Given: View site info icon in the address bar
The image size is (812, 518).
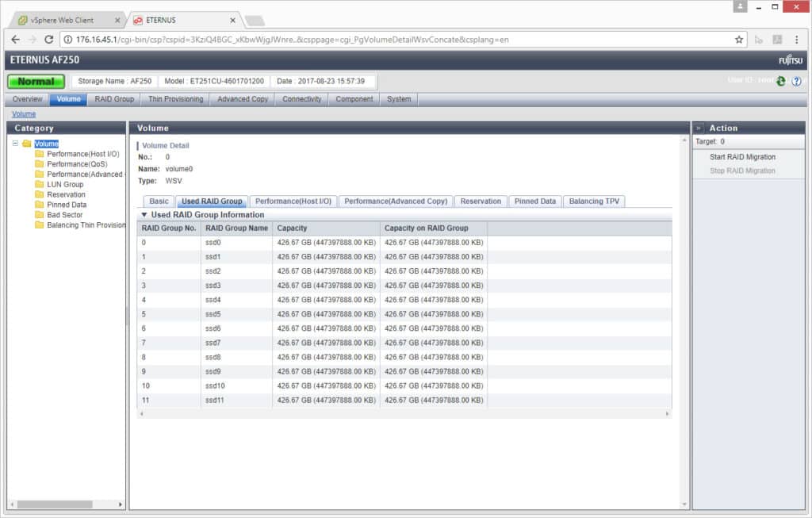Looking at the screenshot, I should click(68, 40).
